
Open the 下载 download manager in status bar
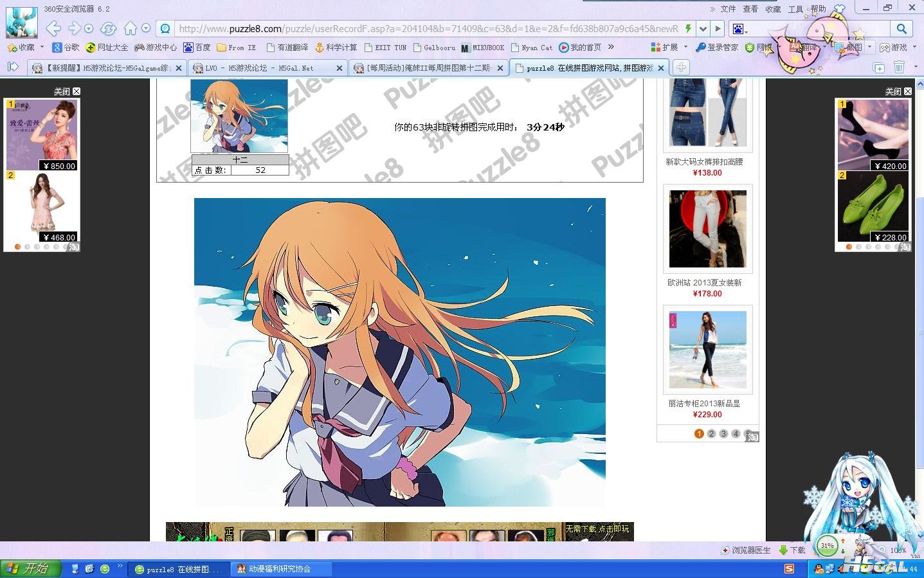point(792,550)
